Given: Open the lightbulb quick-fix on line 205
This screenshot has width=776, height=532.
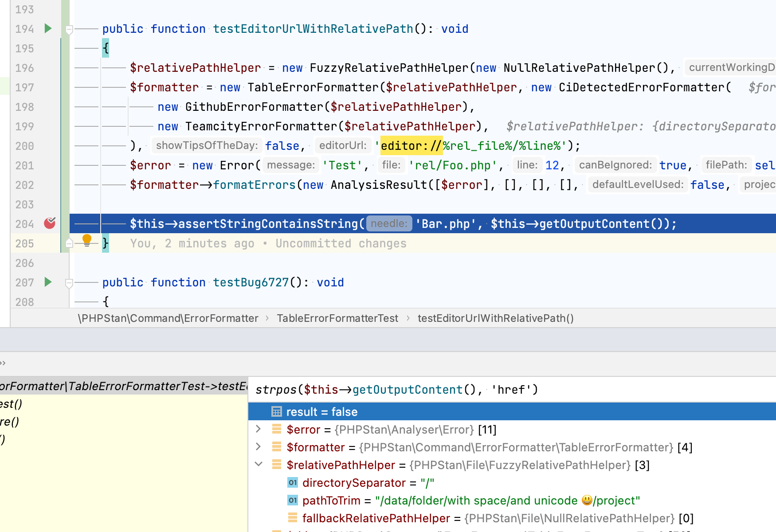Looking at the screenshot, I should tap(87, 240).
